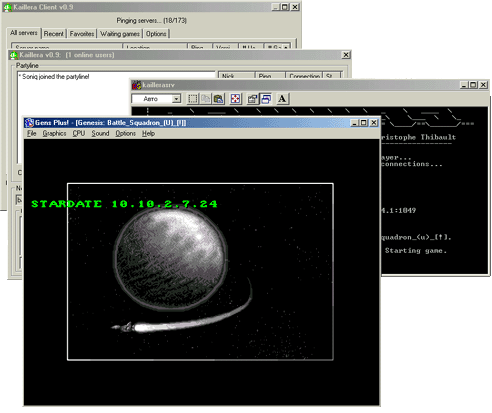The width and height of the screenshot is (492, 413).
Task: Click the 'STARDATE 10.10.2.7.24' game text
Action: [x=124, y=204]
